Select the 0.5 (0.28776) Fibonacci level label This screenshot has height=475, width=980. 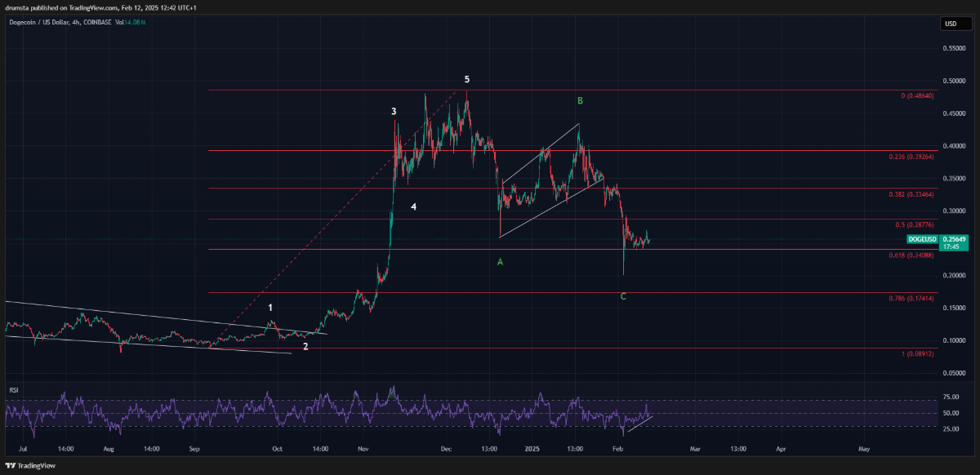click(914, 224)
